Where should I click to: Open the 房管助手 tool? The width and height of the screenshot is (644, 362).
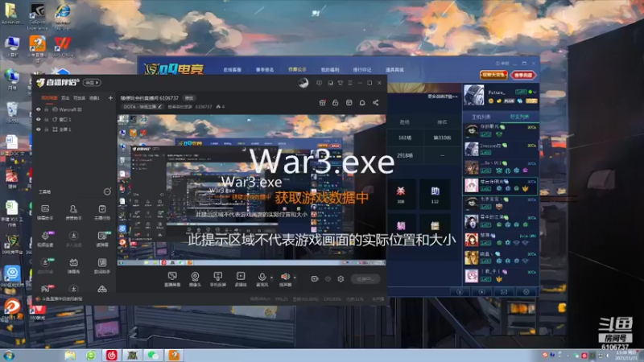pyautogui.click(x=73, y=212)
